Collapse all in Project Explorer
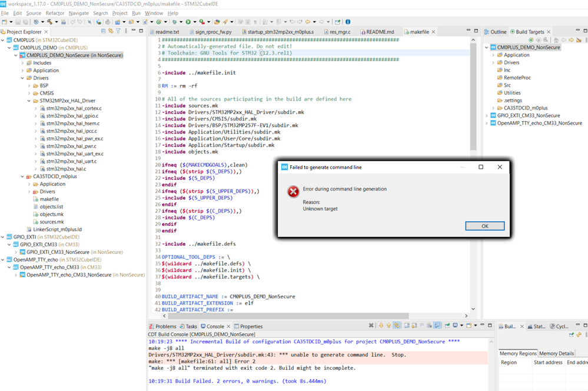The image size is (588, 391). point(103,31)
